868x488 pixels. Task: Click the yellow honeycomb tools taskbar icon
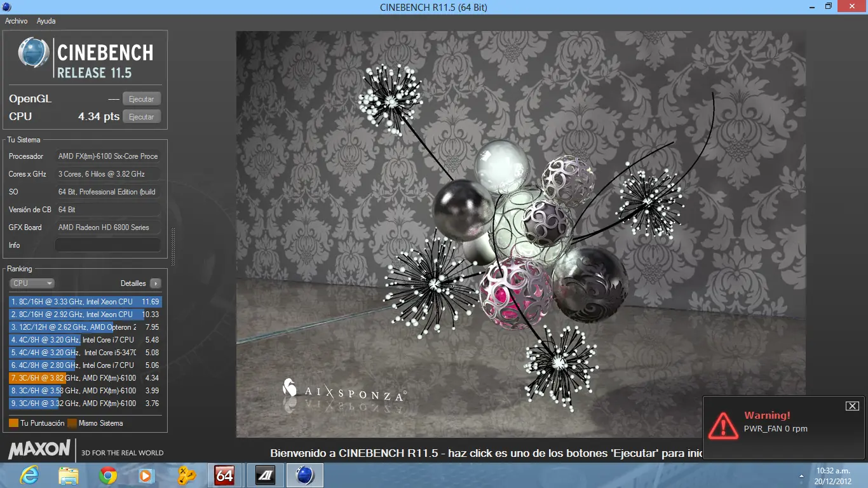[x=186, y=475]
